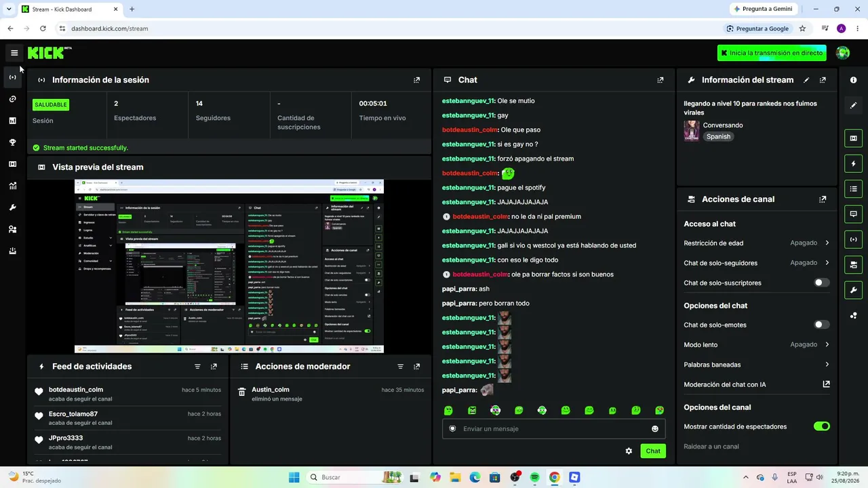The image size is (868, 488).
Task: Filter the Feed de actividades list
Action: point(197,367)
